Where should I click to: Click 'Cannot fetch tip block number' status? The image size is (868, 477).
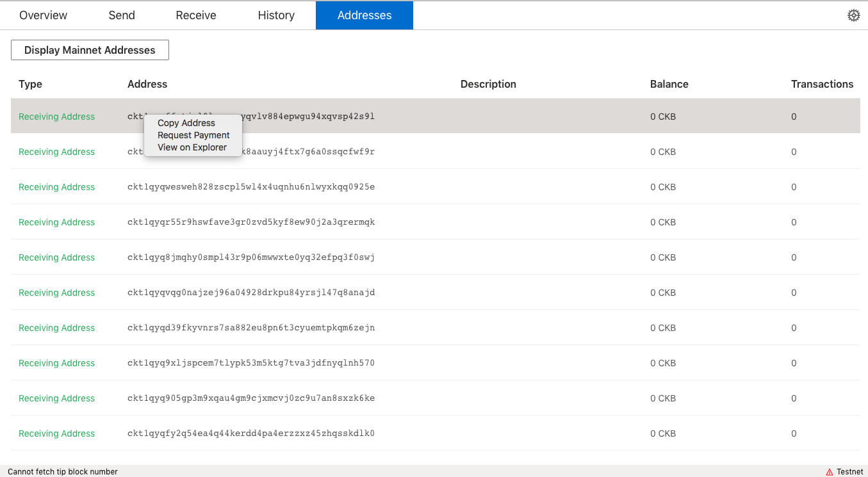pyautogui.click(x=63, y=472)
